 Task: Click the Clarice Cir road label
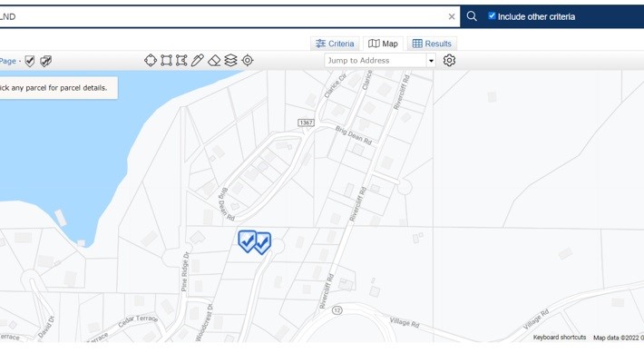336,85
